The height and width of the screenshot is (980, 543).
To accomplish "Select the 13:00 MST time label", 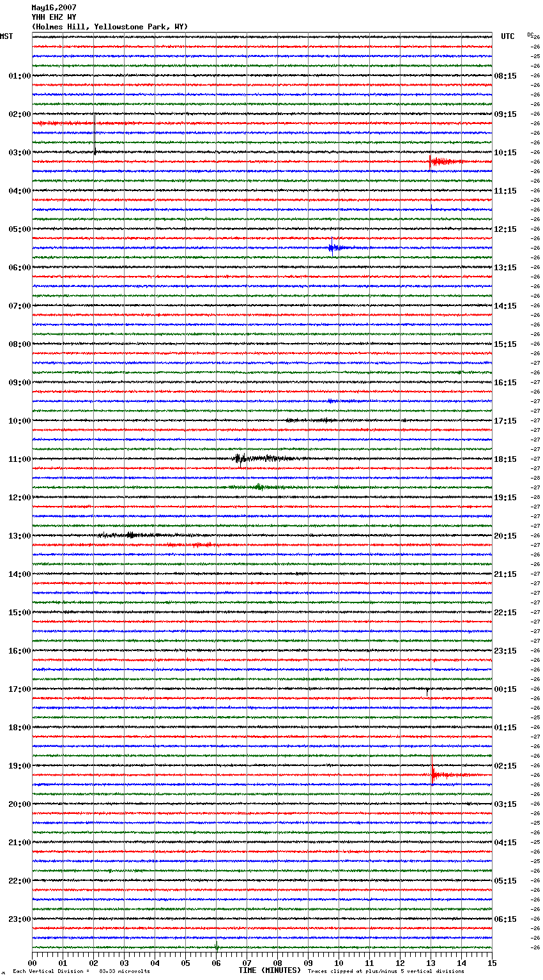I will (19, 536).
